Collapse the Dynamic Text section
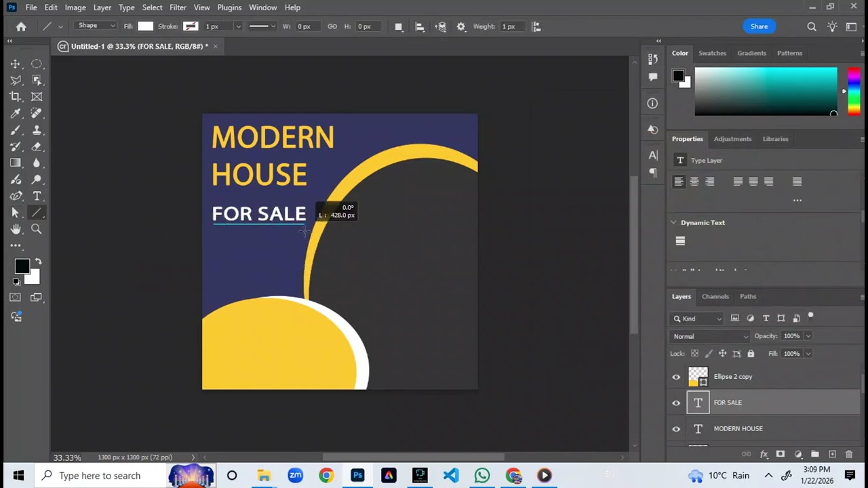The width and height of the screenshot is (868, 488). click(673, 222)
